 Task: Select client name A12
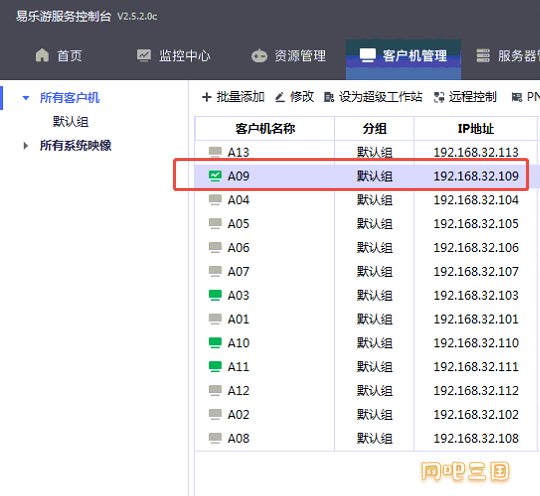tap(238, 391)
